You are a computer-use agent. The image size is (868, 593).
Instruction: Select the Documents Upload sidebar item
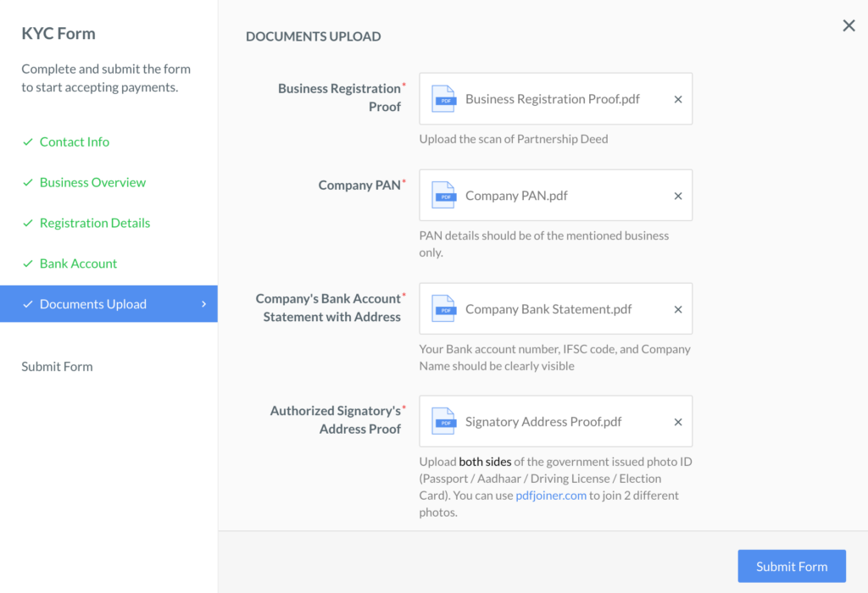click(108, 303)
